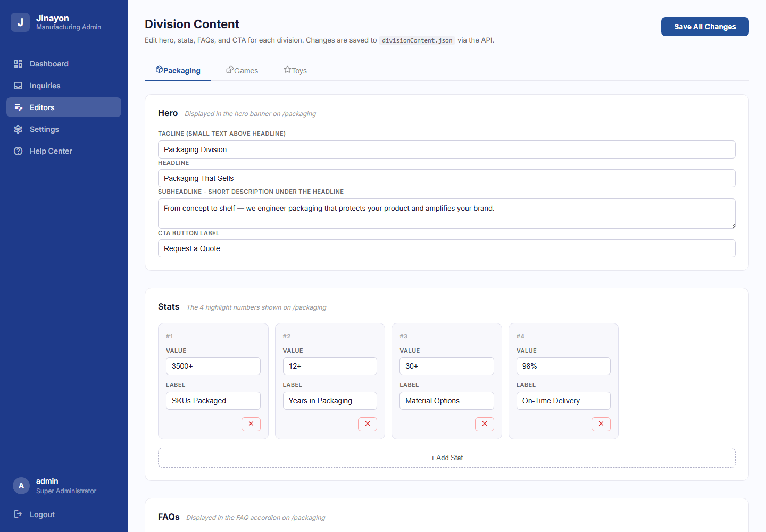Select Editors in the sidebar
766x532 pixels.
[64, 107]
